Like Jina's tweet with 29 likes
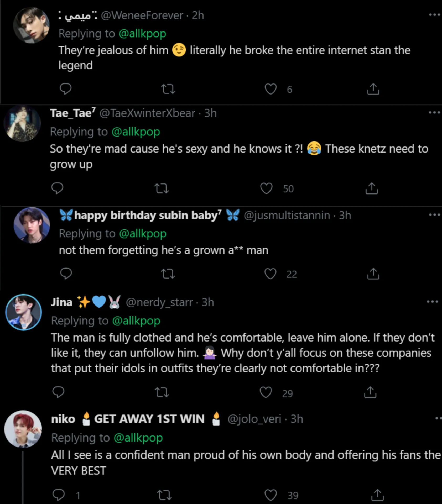 click(266, 392)
